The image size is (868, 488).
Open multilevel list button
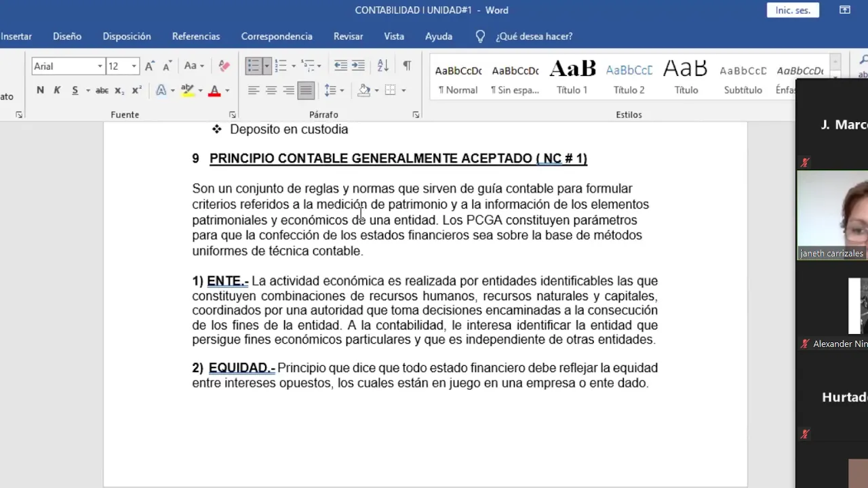pos(308,66)
